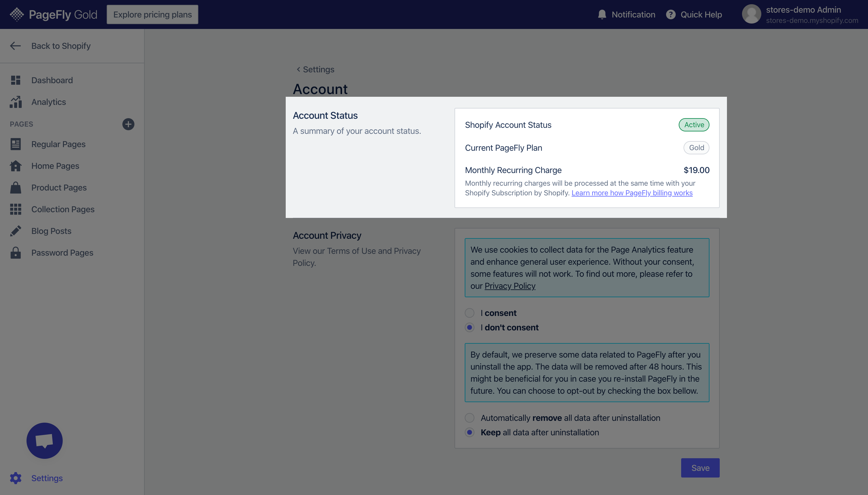
Task: Select Keep all data after uninstallation
Action: coord(469,432)
